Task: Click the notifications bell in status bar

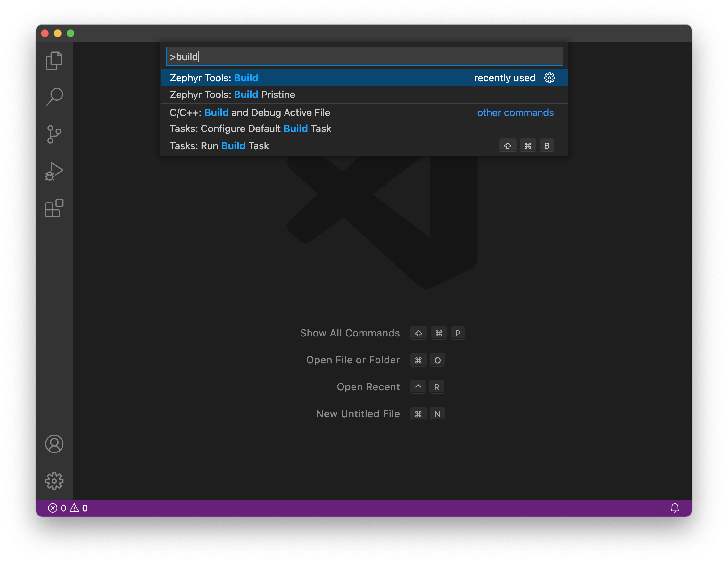Action: click(674, 508)
